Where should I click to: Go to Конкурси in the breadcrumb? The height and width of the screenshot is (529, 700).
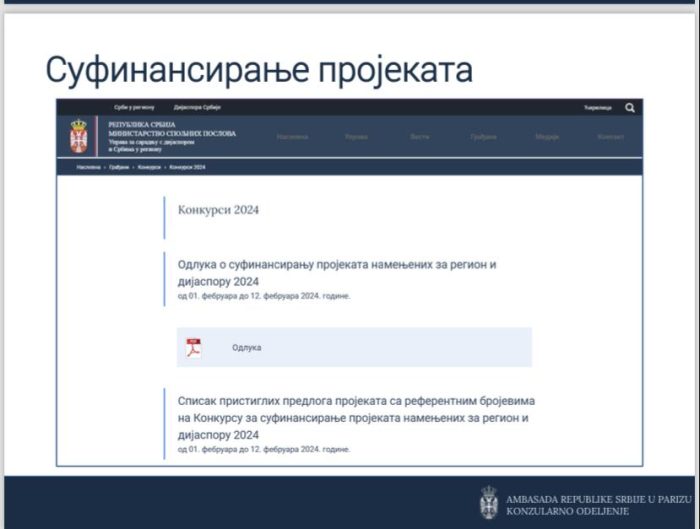coord(151,167)
